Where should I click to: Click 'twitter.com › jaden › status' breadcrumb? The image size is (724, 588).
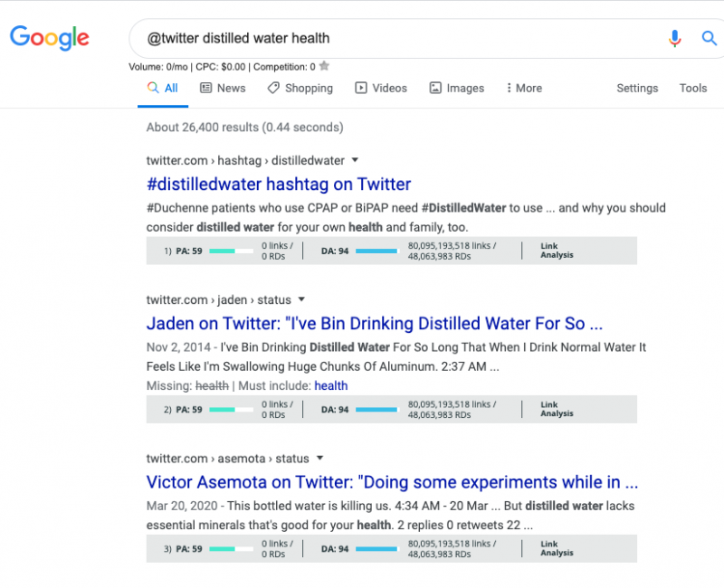[x=218, y=300]
